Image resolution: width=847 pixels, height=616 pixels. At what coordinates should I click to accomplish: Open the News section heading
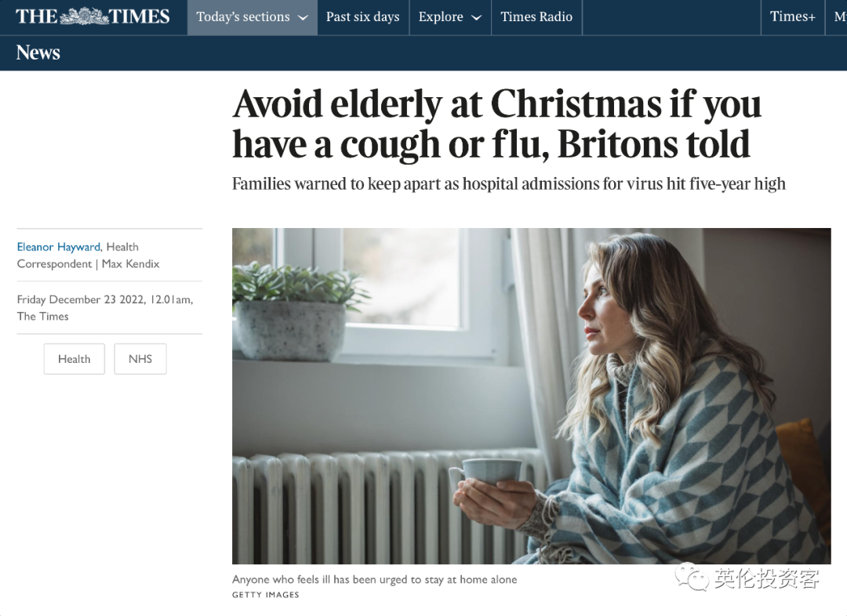coord(38,53)
